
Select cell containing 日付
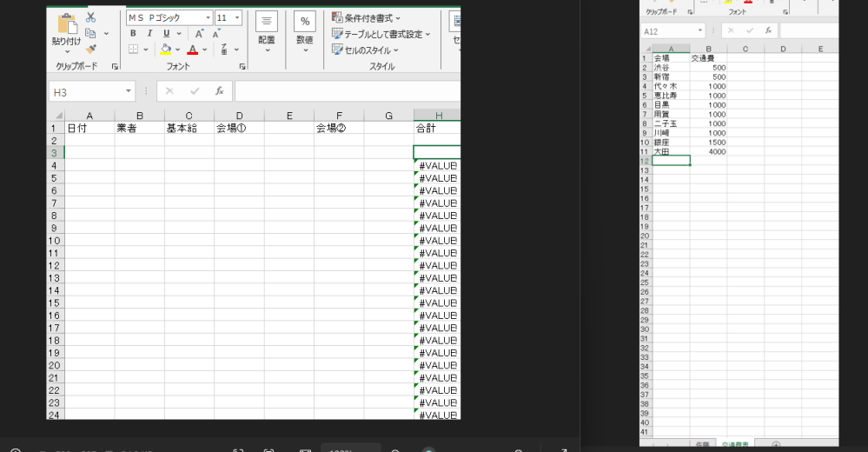tap(89, 128)
